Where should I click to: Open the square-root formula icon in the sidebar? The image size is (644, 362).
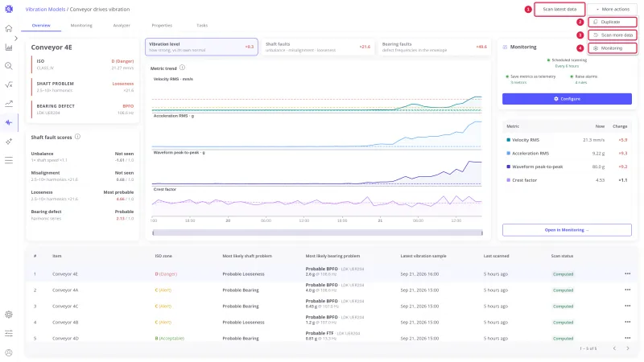[x=9, y=84]
